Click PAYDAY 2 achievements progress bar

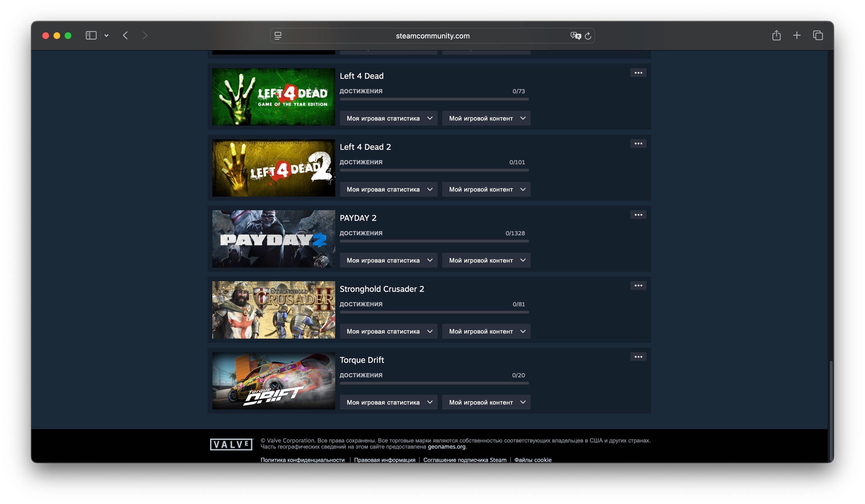click(x=434, y=241)
